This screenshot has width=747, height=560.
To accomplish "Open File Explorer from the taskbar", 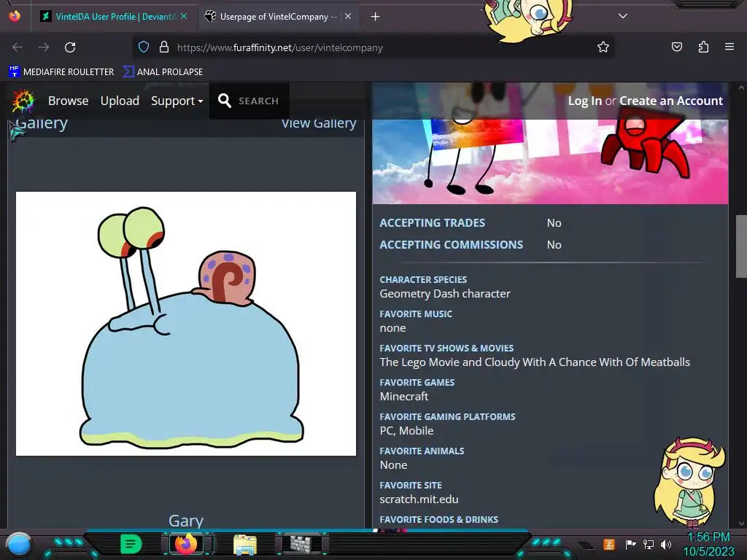I will (x=245, y=544).
